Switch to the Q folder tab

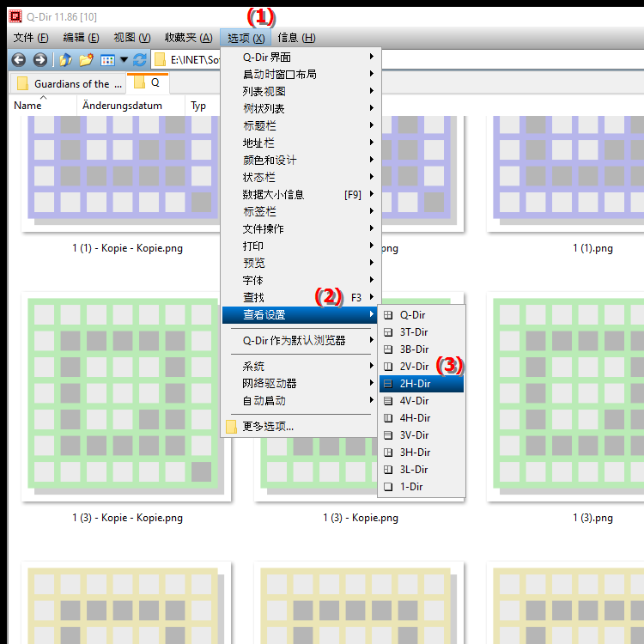[148, 82]
